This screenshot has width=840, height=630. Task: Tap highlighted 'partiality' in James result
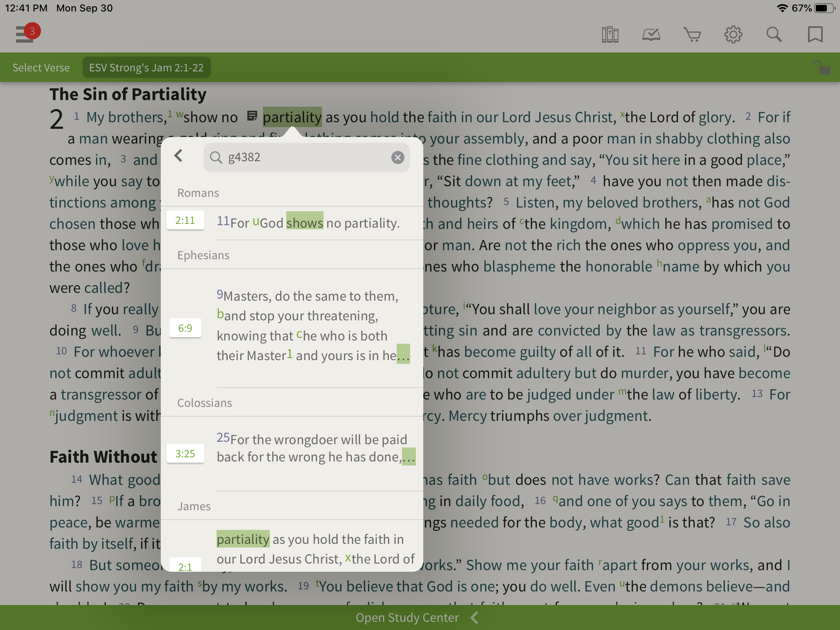point(243,539)
